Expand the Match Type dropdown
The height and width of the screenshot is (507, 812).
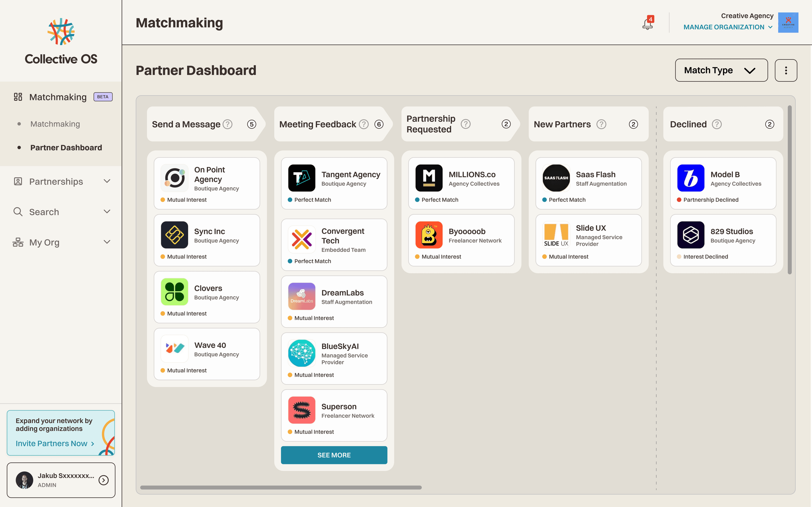pos(721,70)
